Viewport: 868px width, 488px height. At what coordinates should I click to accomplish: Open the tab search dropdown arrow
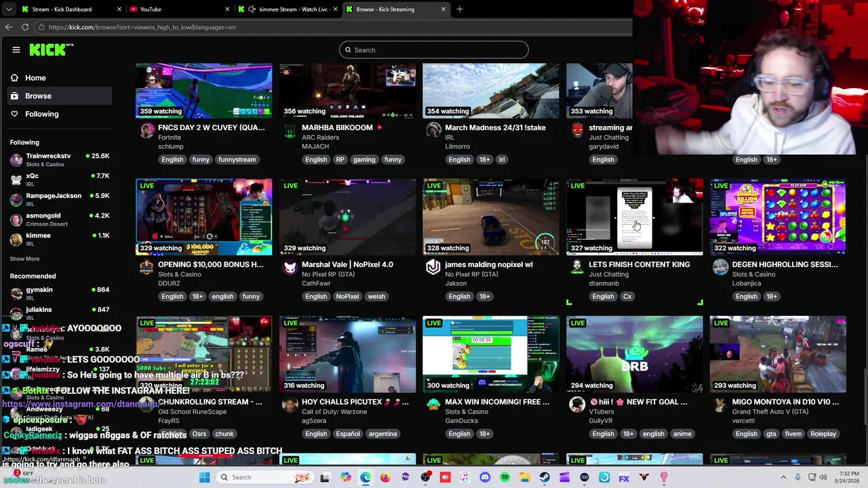[x=9, y=9]
